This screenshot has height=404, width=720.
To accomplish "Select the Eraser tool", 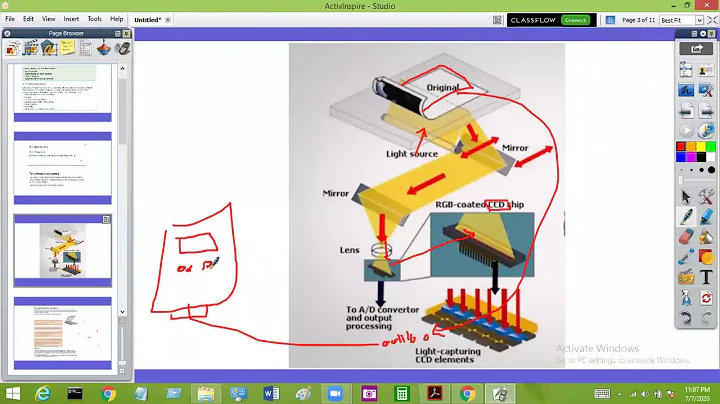I will click(686, 237).
